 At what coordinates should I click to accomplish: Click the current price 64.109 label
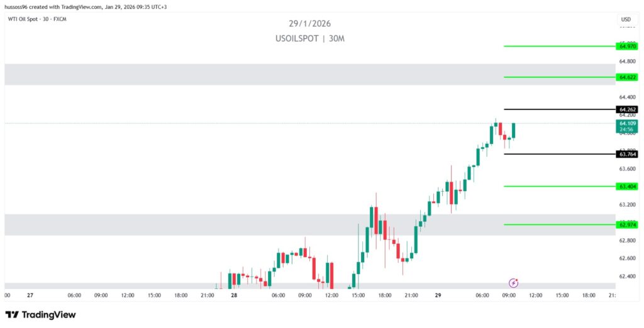tap(628, 126)
